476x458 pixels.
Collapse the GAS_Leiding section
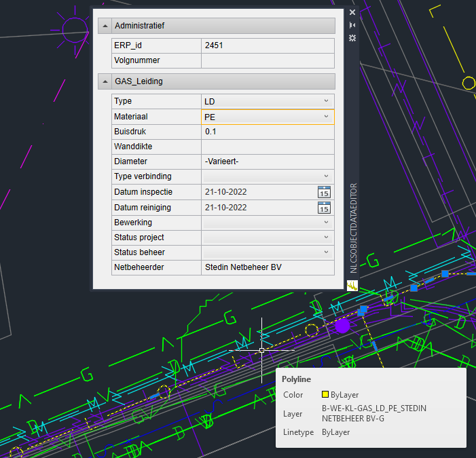point(105,81)
